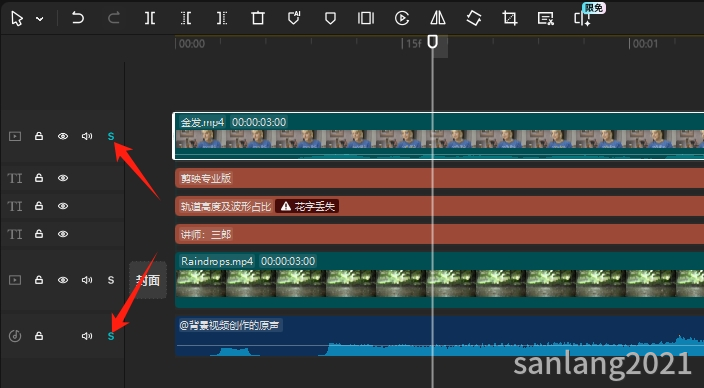
Task: Click the Raindrops.mp4 clip's 00:00:03:00 duration label
Action: pyautogui.click(x=288, y=261)
